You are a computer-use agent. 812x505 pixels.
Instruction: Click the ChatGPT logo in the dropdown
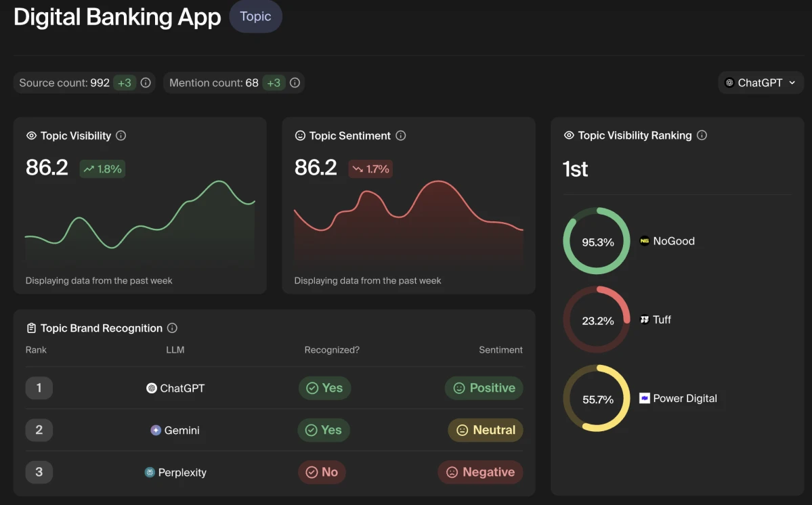click(x=729, y=83)
